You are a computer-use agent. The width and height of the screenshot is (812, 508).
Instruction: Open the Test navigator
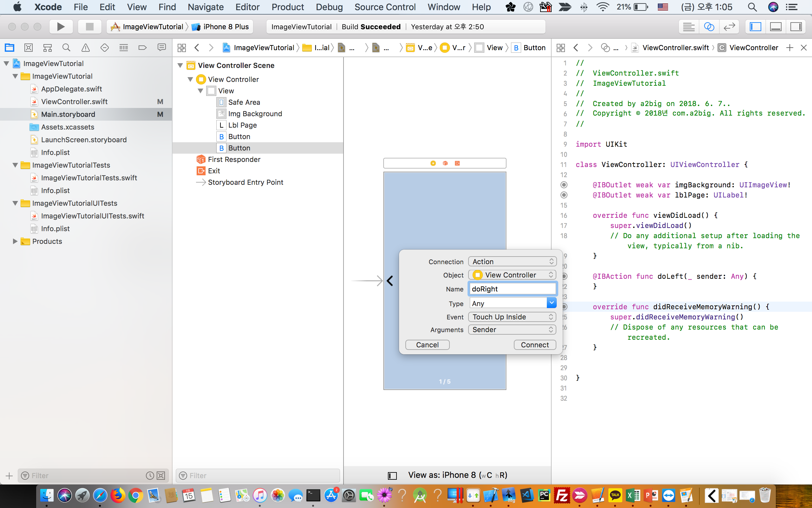pyautogui.click(x=104, y=48)
